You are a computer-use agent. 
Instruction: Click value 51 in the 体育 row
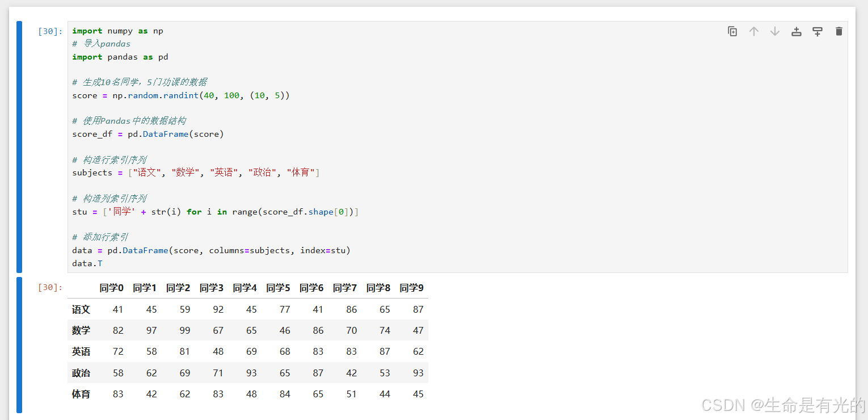[x=352, y=394]
